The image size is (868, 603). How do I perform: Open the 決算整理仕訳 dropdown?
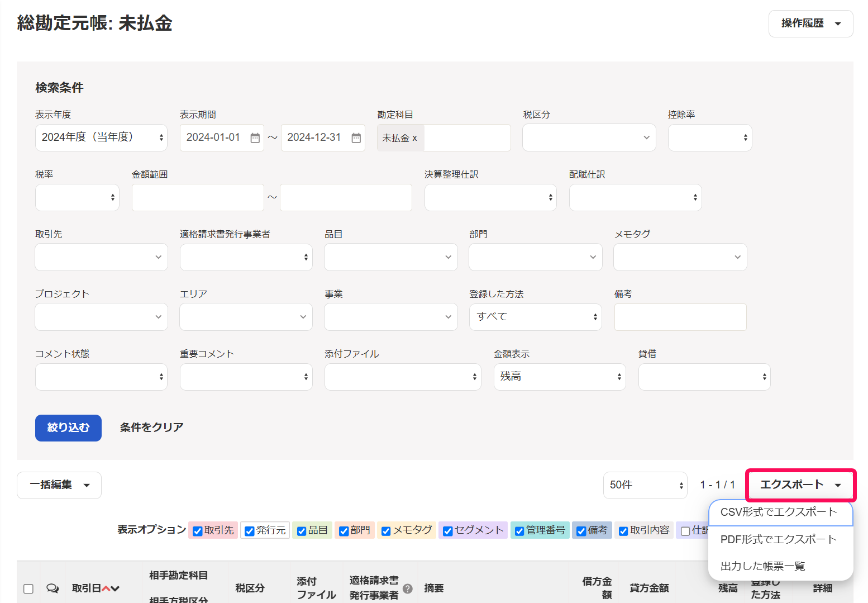[490, 197]
